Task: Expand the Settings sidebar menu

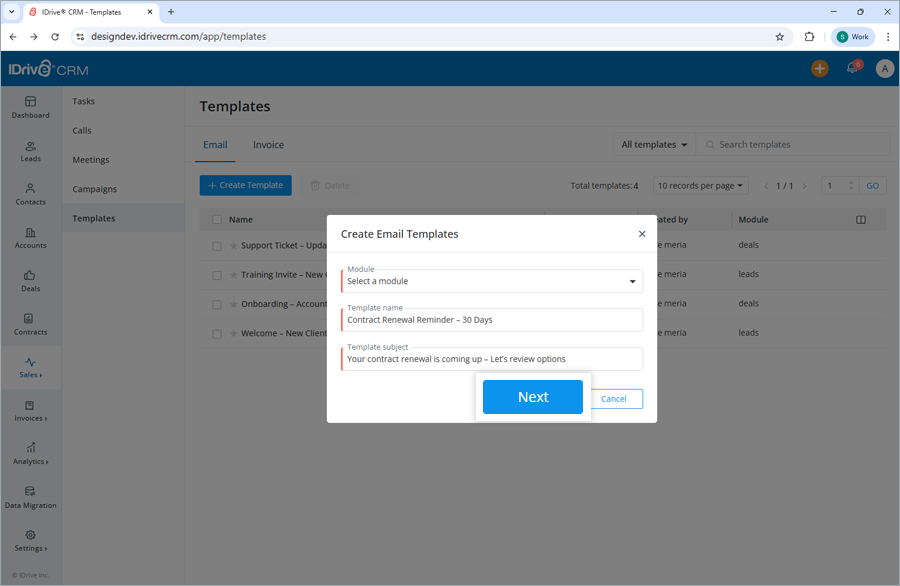Action: (30, 543)
